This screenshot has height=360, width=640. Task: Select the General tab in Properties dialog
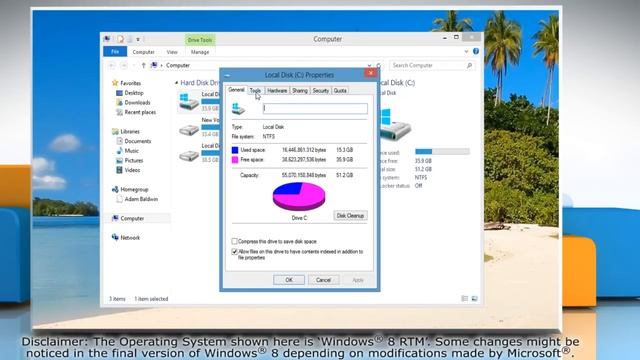(236, 90)
